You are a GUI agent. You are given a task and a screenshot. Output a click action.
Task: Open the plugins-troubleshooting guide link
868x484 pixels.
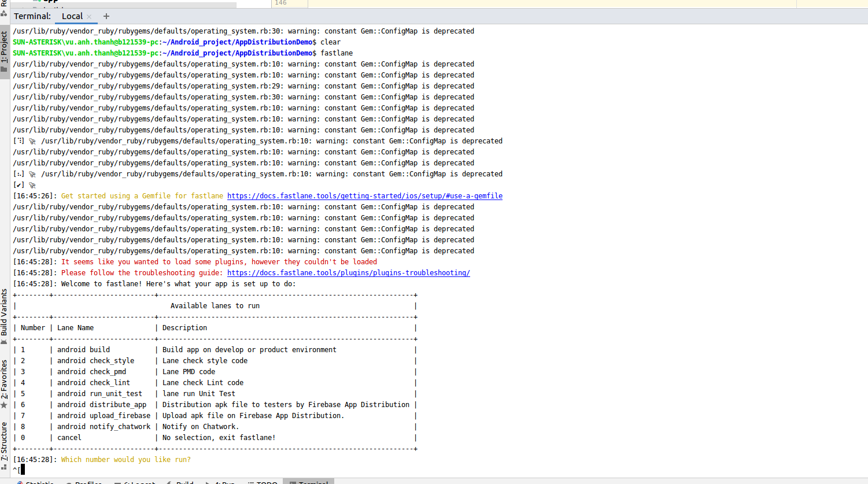click(349, 273)
